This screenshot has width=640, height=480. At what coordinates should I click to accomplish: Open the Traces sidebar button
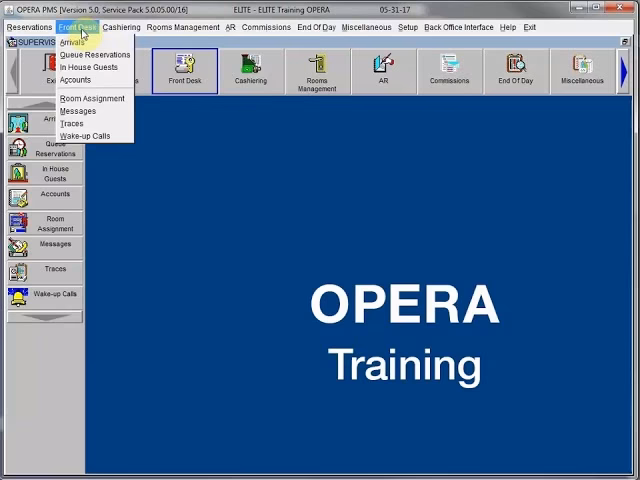click(44, 271)
